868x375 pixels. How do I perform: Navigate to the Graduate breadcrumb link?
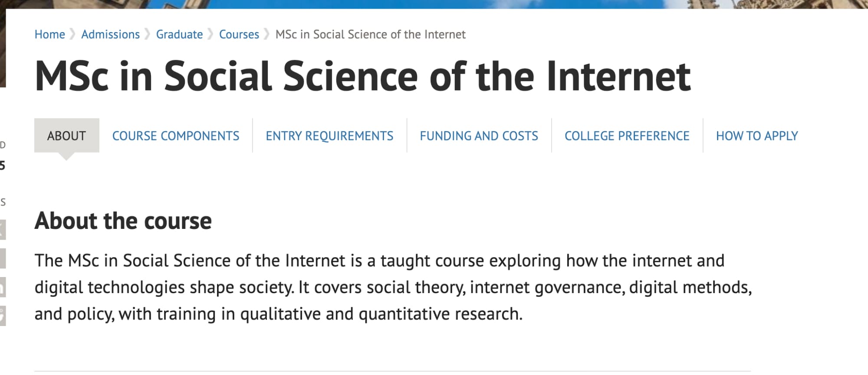tap(179, 34)
